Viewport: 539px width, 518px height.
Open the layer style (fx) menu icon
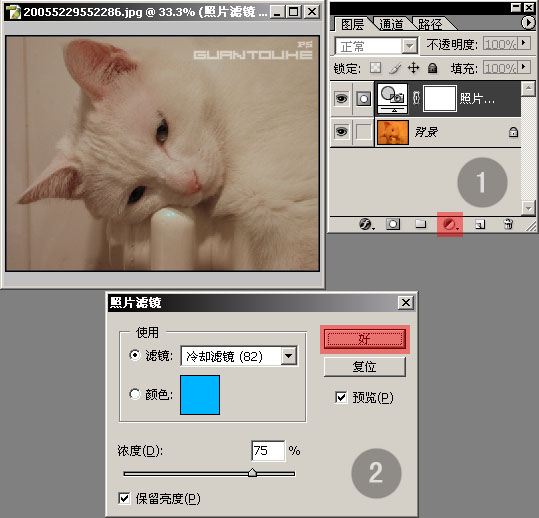(366, 224)
